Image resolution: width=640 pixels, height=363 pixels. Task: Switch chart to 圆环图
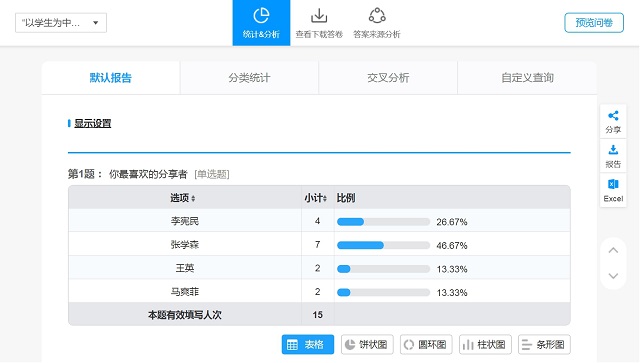pos(426,345)
